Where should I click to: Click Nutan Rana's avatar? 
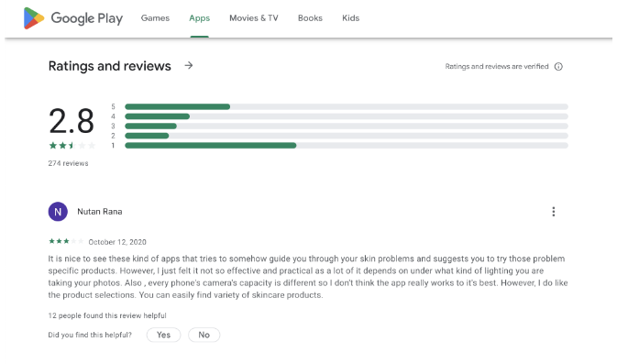click(58, 212)
